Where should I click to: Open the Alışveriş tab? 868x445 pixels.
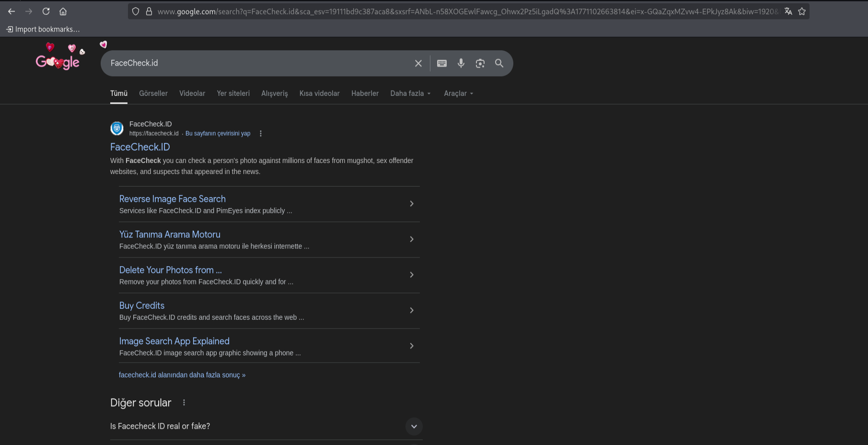pos(275,94)
